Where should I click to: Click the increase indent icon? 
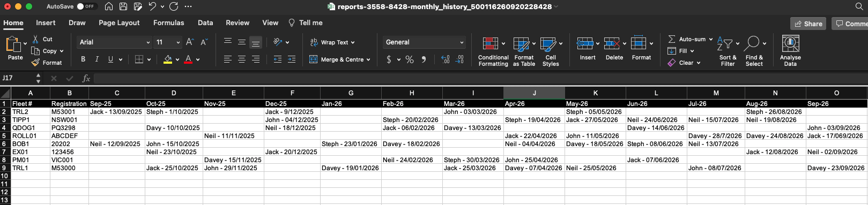pyautogui.click(x=292, y=59)
